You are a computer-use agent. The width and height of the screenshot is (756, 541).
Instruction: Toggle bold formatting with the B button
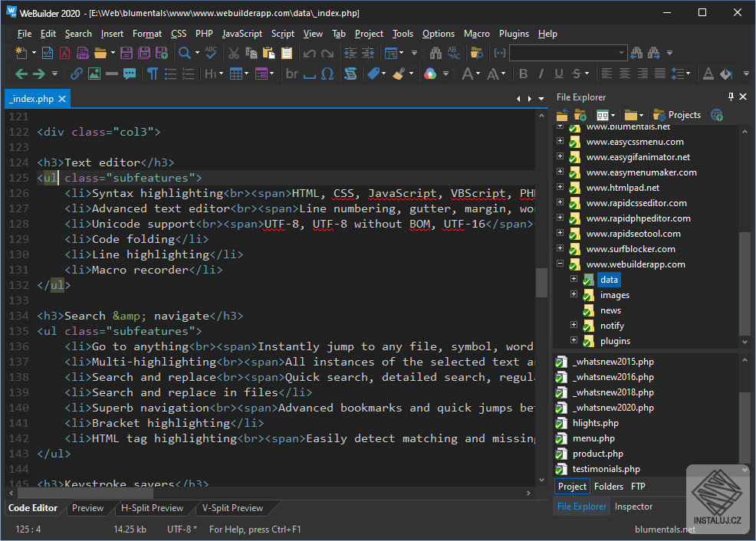coord(523,74)
